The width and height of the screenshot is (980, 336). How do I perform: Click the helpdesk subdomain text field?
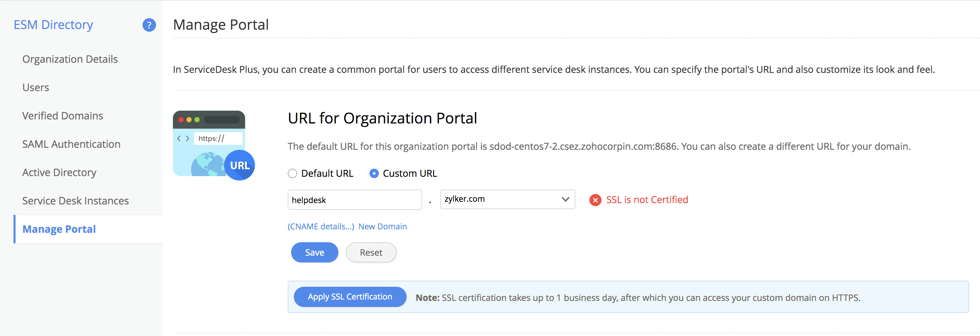pos(354,200)
